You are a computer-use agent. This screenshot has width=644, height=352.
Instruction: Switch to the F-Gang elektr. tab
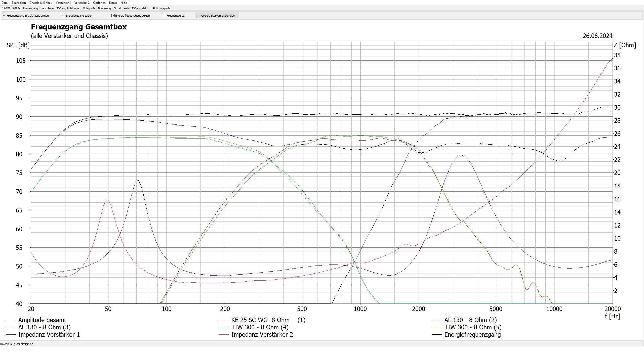click(x=141, y=8)
